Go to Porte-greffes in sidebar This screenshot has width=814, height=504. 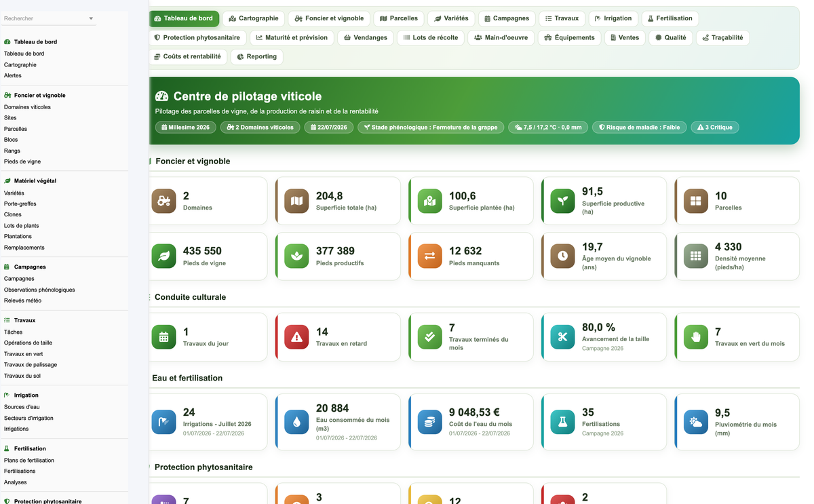point(20,203)
